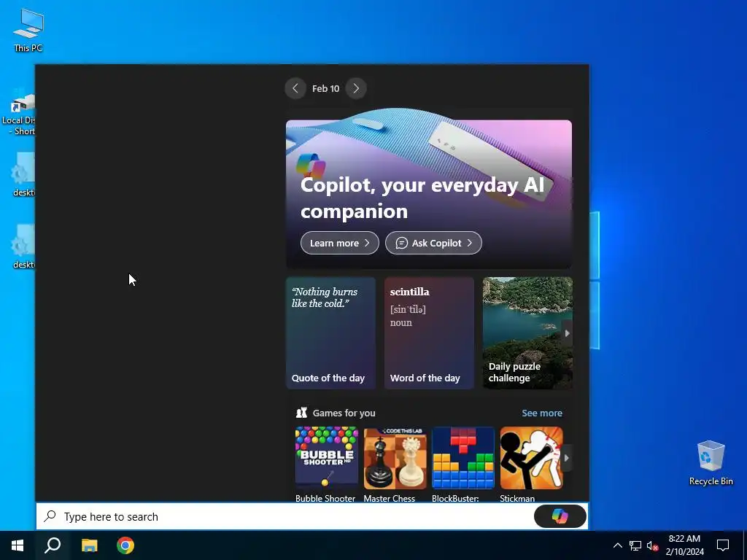Open File Explorer from the taskbar
This screenshot has width=747, height=560.
(x=89, y=545)
